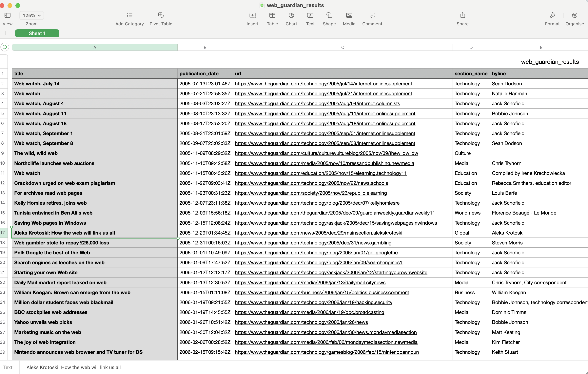The height and width of the screenshot is (374, 588).
Task: Open the Media menu
Action: click(x=349, y=15)
